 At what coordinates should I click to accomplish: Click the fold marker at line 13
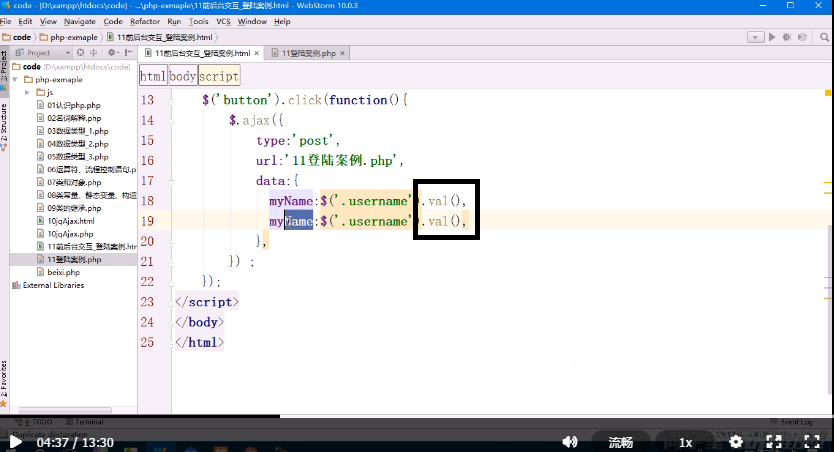pyautogui.click(x=171, y=100)
